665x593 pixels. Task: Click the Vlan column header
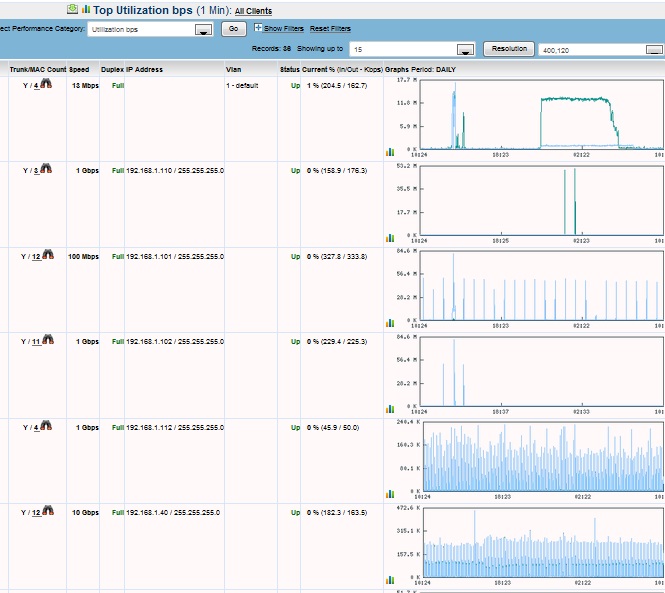tap(234, 69)
